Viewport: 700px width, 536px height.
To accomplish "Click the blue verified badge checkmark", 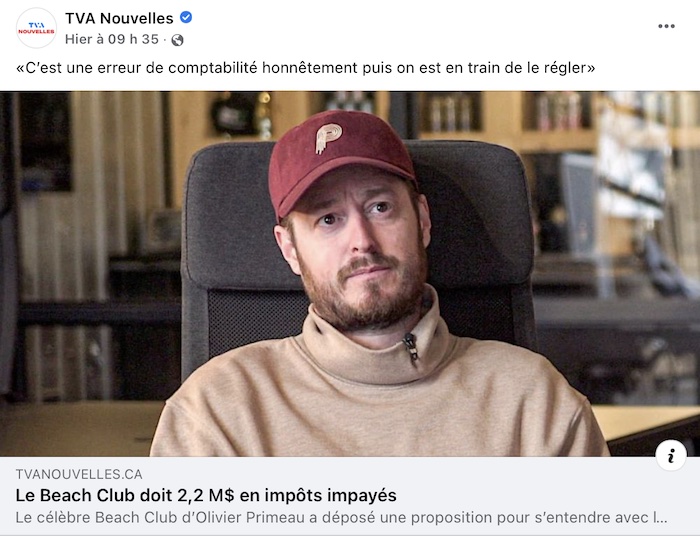I will click(186, 17).
